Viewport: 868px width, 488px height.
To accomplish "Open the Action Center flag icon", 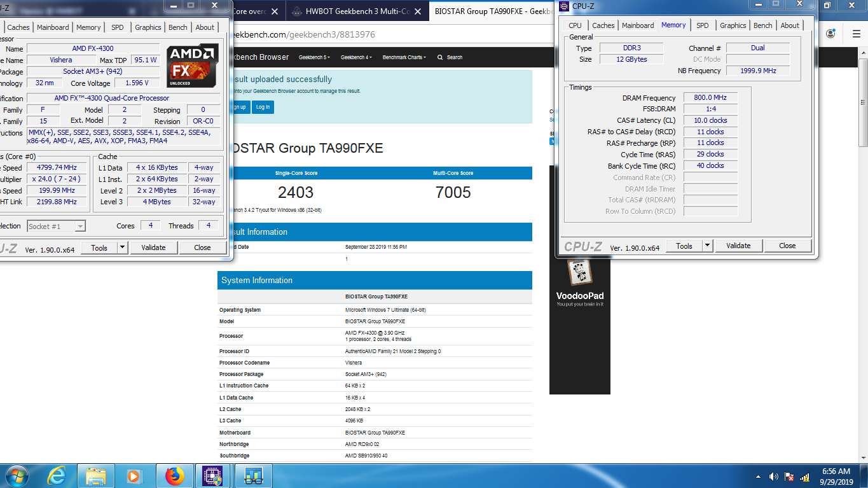I will click(x=789, y=477).
